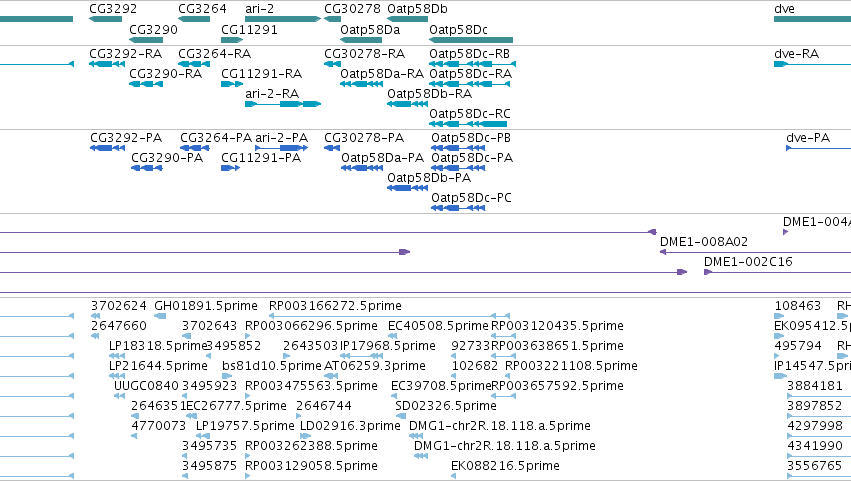The width and height of the screenshot is (851, 481).
Task: Open the DME1-002C16 feature
Action: click(777, 272)
